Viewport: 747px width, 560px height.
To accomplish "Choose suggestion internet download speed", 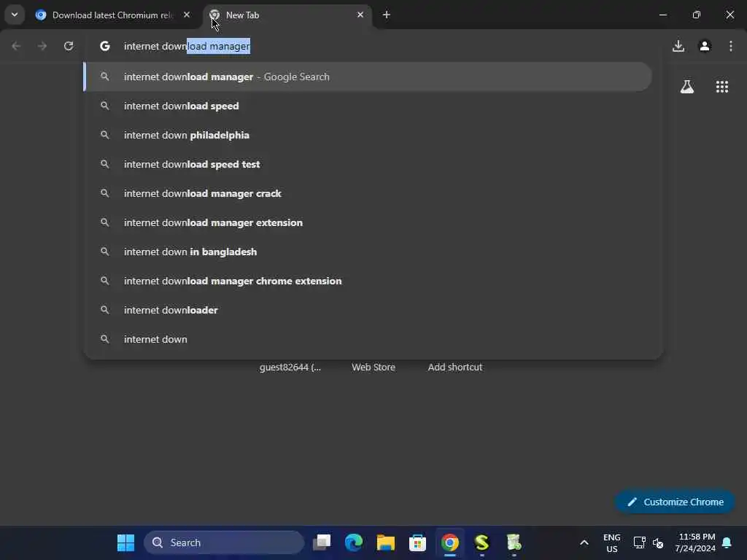I will [368, 106].
